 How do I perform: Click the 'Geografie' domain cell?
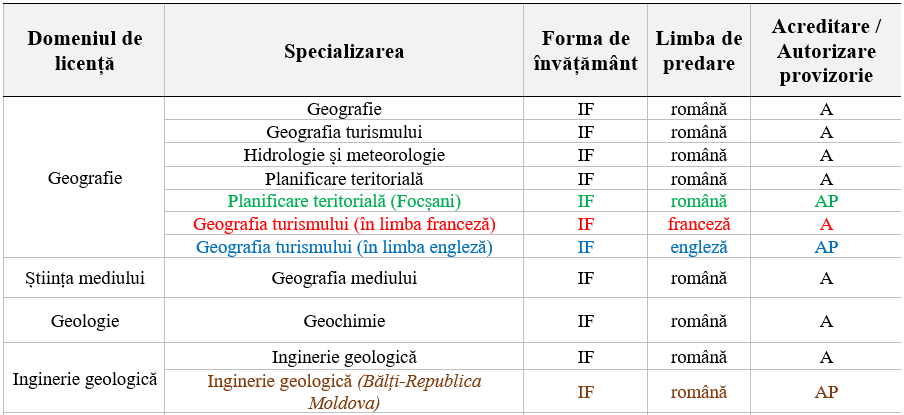(x=85, y=178)
